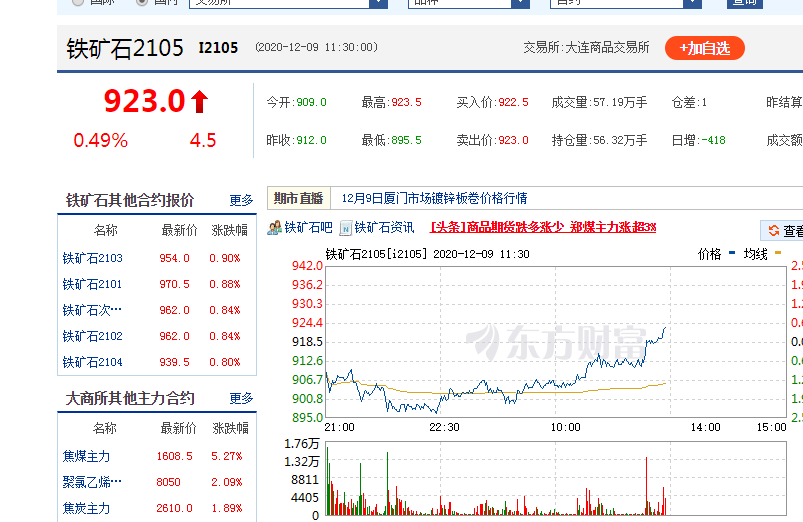Screen dimensions: 803x522
Task: Click 成交量 57.19万手 text
Action: tap(599, 102)
